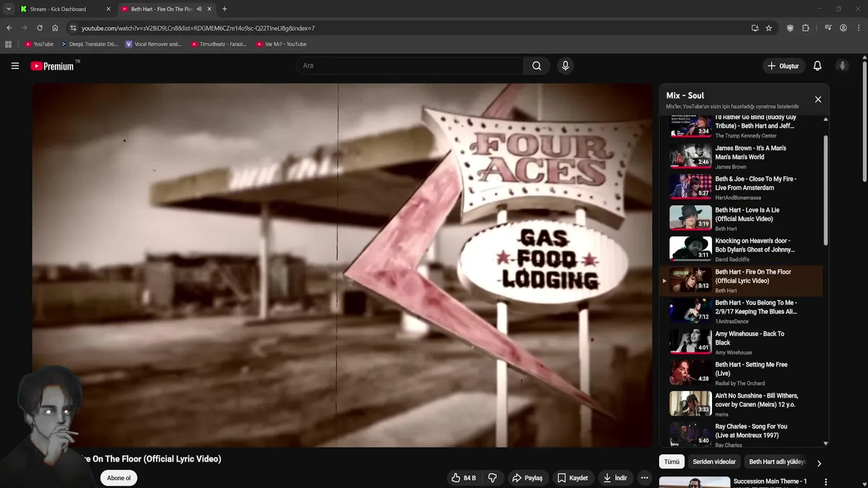
Task: Open browser profile icon
Action: 843,28
